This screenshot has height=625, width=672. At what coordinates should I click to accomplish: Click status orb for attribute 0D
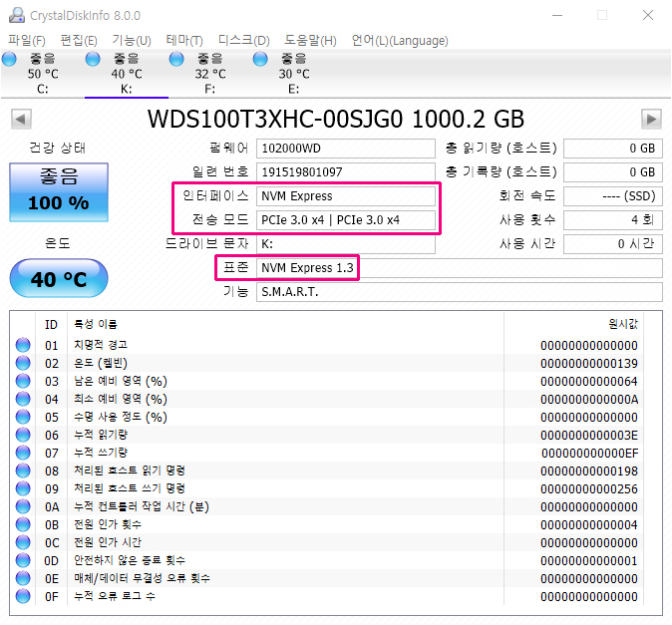(23, 561)
